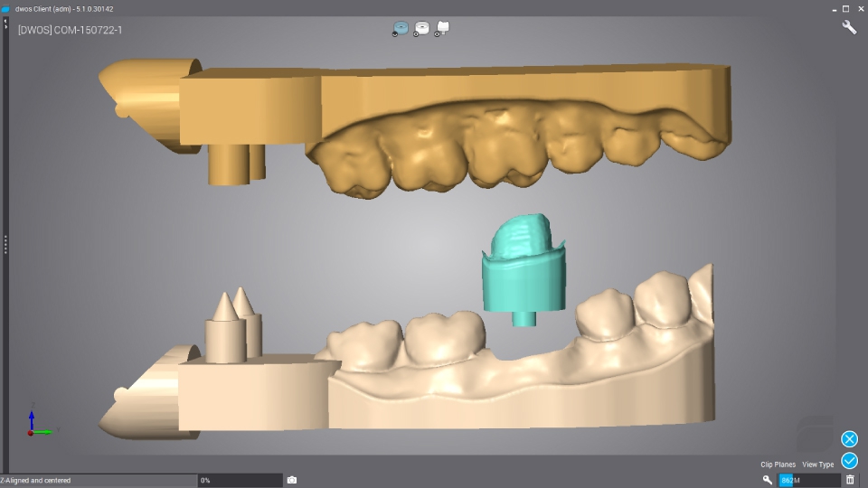This screenshot has height=488, width=868.
Task: Click the blue X cancel button
Action: (x=849, y=439)
